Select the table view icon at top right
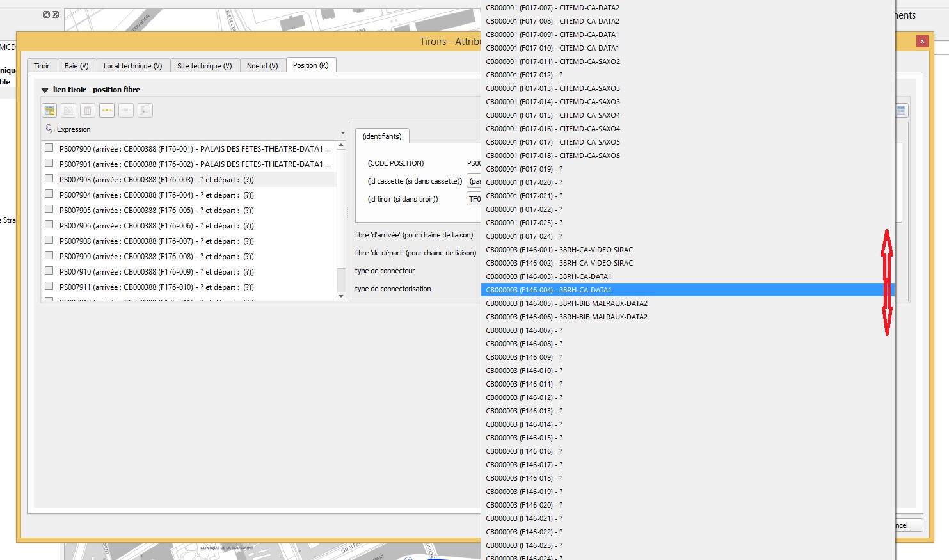Viewport: 949px width, 560px height. point(901,109)
